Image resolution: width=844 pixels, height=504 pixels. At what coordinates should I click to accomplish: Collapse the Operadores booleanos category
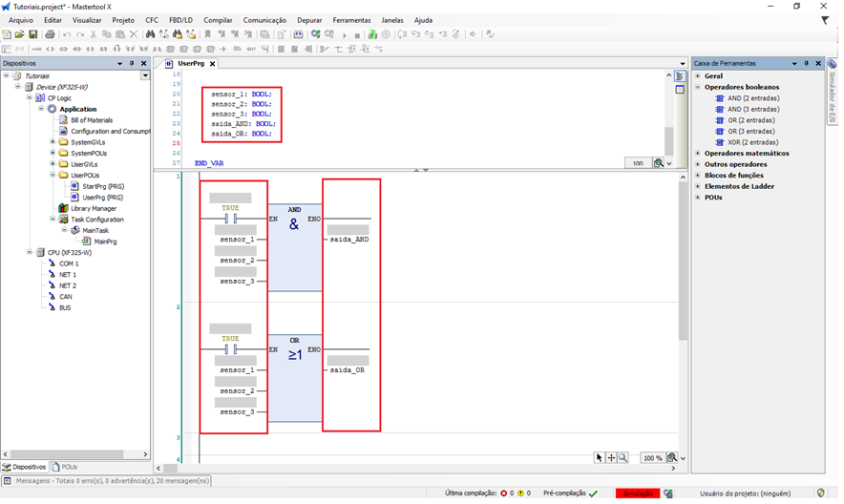698,87
